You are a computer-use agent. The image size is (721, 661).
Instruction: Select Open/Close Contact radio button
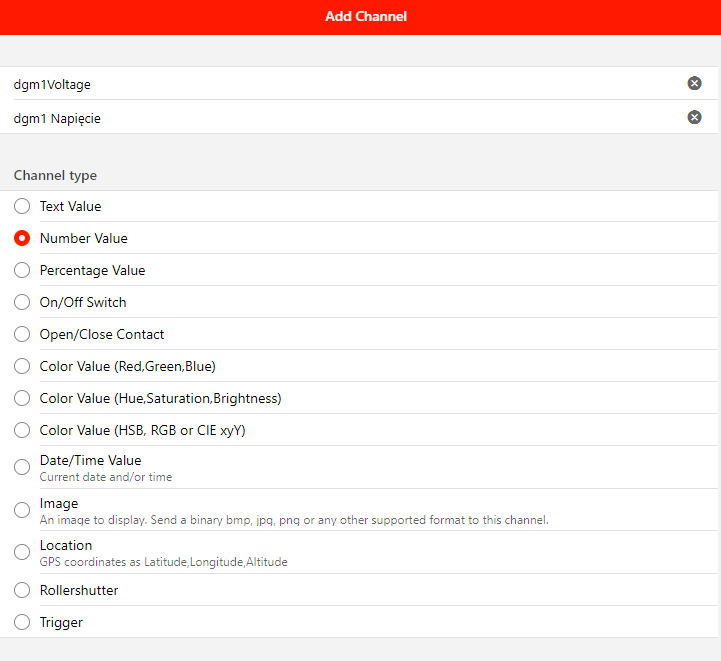[x=22, y=334]
